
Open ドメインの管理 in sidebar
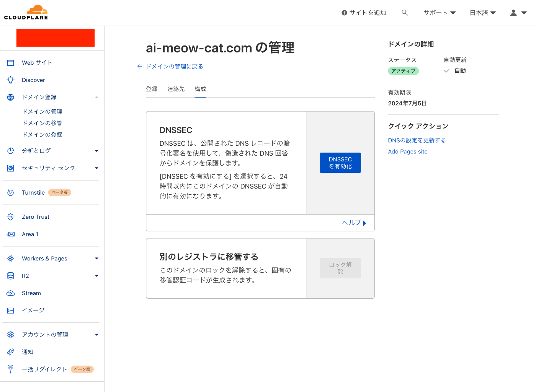(42, 112)
